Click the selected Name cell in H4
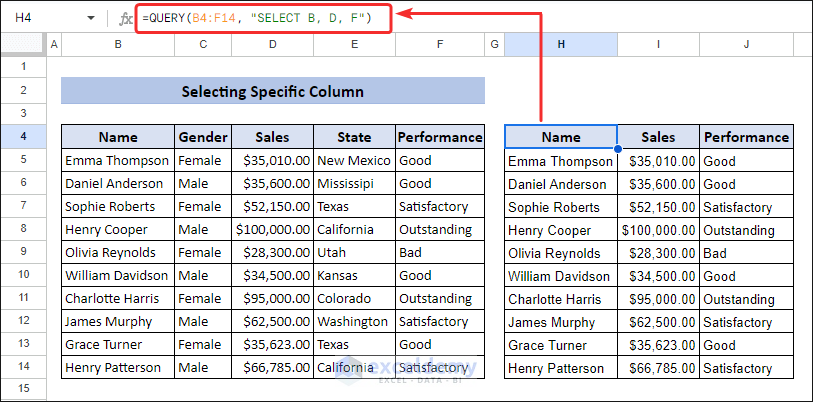 [x=560, y=137]
